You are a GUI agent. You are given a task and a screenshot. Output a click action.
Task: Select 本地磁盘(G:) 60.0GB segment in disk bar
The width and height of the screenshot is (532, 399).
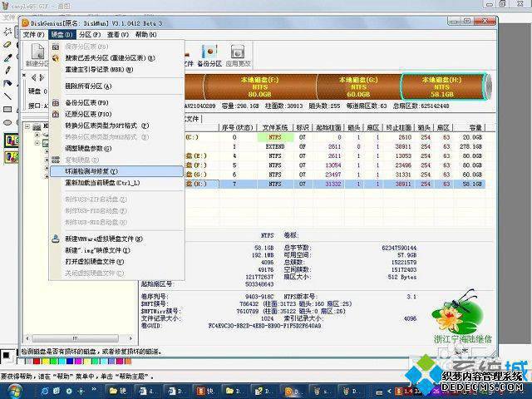(x=358, y=86)
